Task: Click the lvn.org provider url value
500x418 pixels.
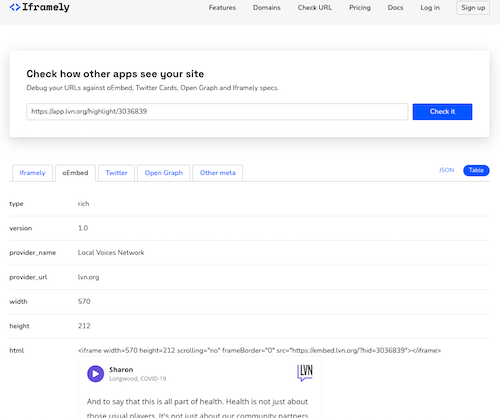Action: 88,277
